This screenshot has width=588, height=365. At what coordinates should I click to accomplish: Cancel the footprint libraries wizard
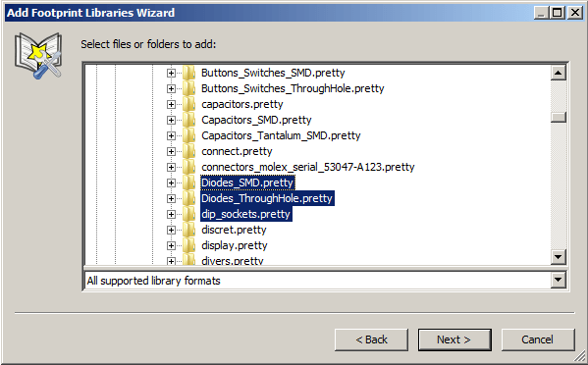click(x=538, y=339)
